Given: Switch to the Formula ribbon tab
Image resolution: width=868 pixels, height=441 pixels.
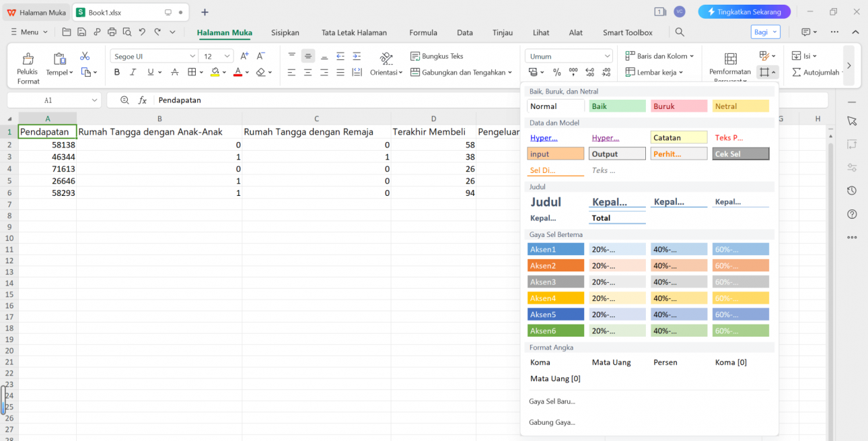Looking at the screenshot, I should click(423, 32).
